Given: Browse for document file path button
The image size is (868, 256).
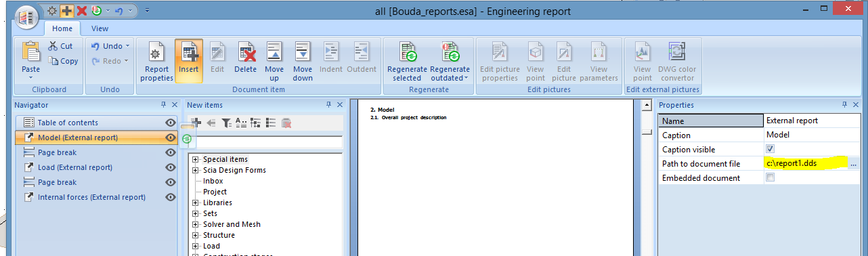Looking at the screenshot, I should [853, 164].
